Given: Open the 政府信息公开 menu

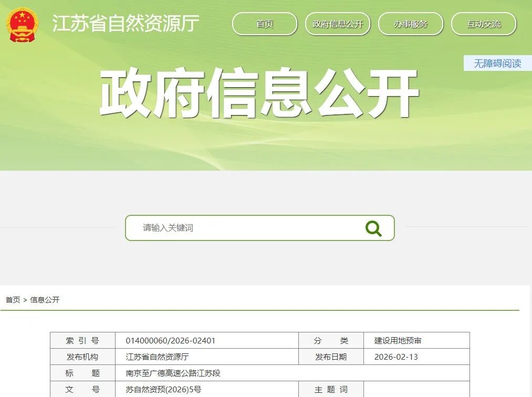Looking at the screenshot, I should (x=338, y=24).
